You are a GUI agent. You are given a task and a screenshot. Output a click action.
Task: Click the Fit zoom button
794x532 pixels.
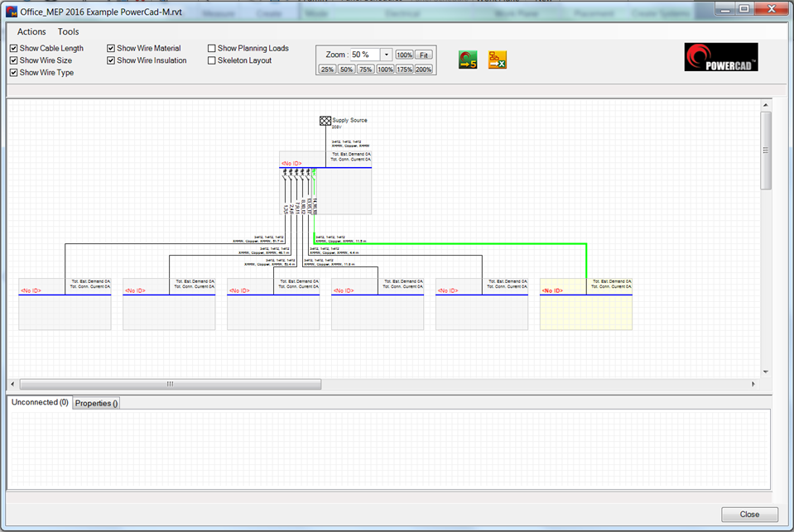(424, 55)
